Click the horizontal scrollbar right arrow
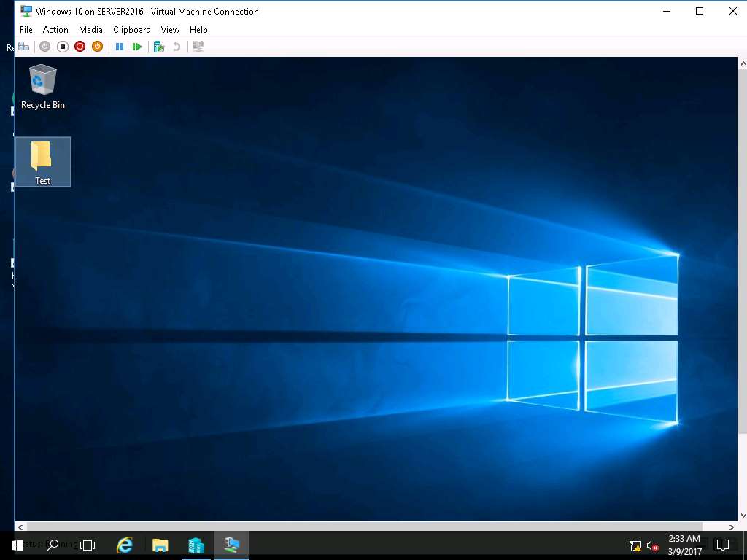This screenshot has height=560, width=747. pos(732,526)
